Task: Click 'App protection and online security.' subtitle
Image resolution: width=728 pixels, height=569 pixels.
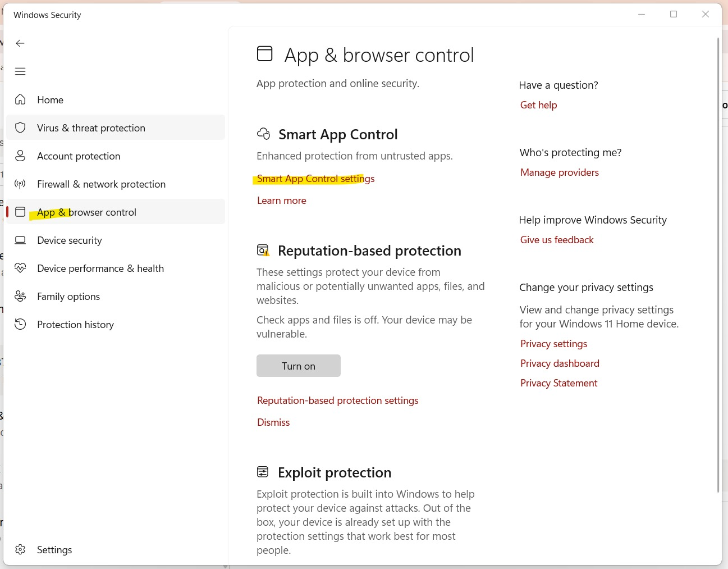Action: pos(338,83)
